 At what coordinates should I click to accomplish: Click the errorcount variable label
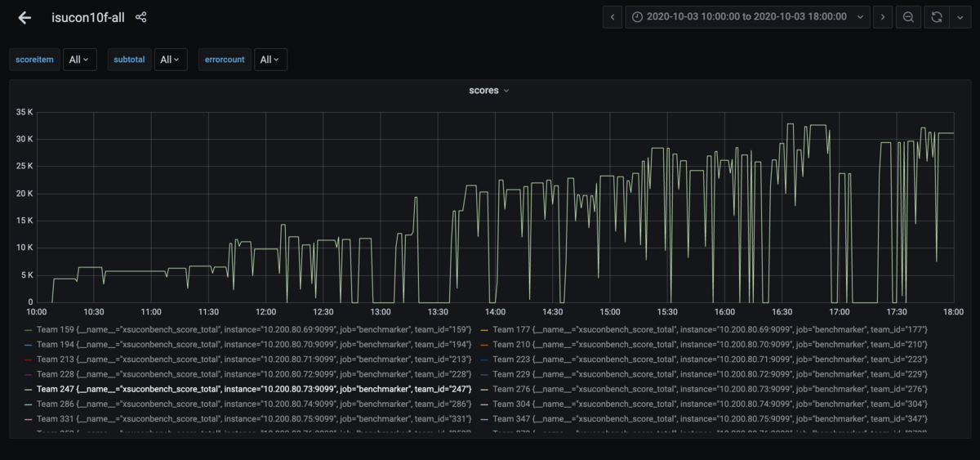coord(225,60)
